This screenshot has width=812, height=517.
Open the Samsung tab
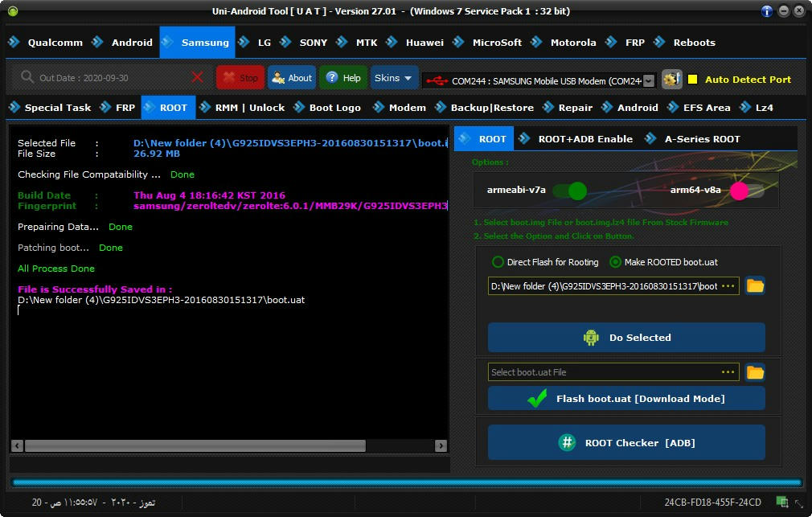tap(197, 43)
